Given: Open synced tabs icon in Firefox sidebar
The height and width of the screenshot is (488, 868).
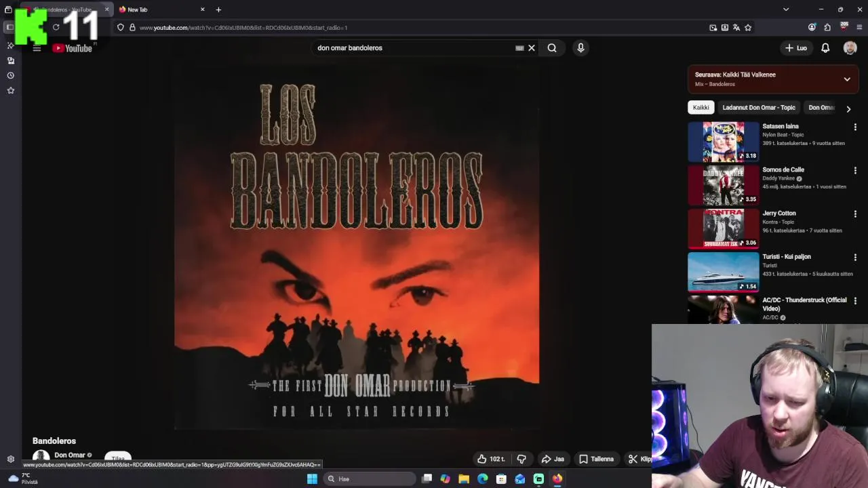Looking at the screenshot, I should (10, 60).
